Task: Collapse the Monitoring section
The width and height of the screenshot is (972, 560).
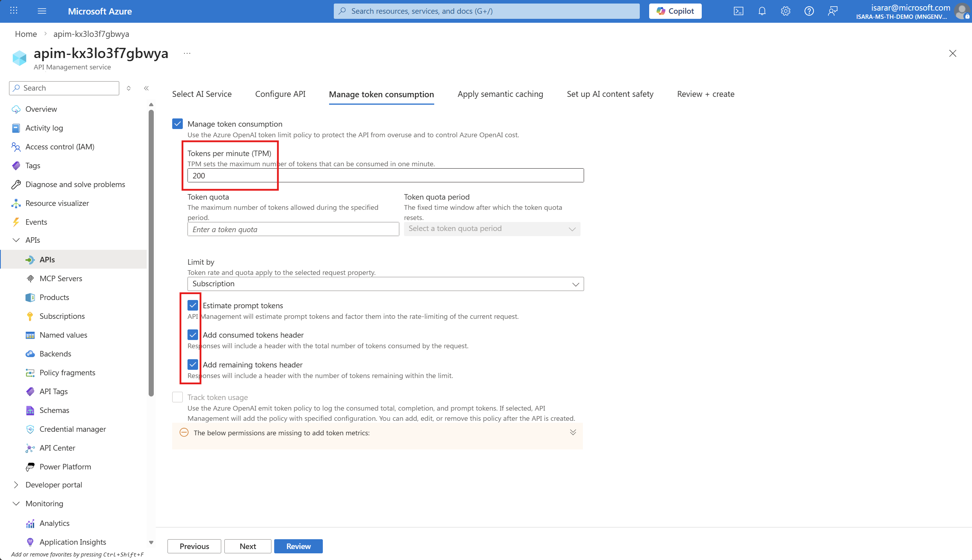Action: pos(16,504)
